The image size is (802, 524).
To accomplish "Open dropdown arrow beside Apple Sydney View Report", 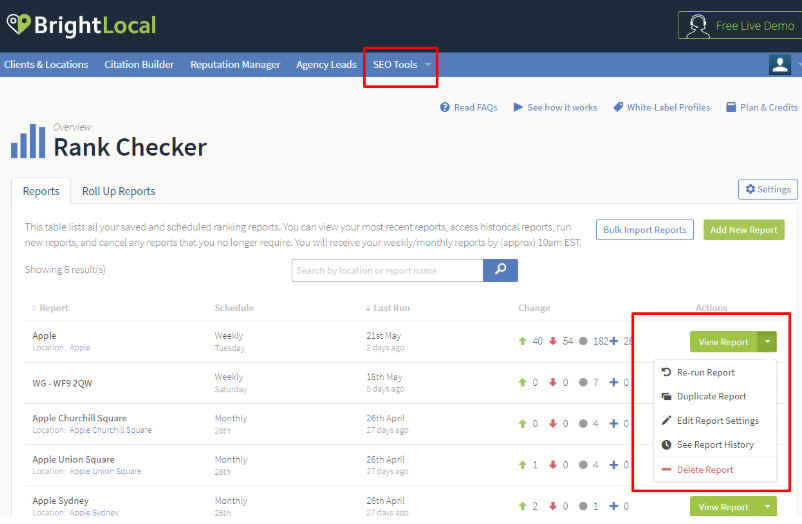I will point(767,507).
